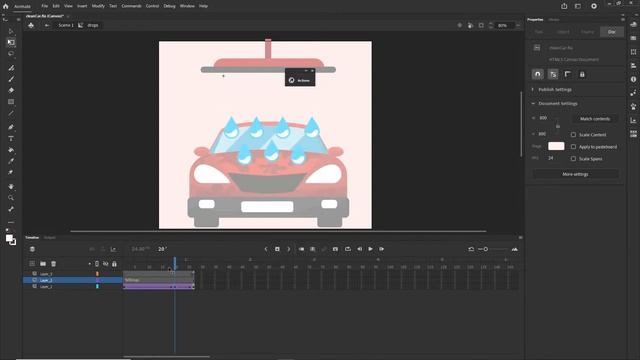Select the Eraser tool

pyautogui.click(x=11, y=90)
